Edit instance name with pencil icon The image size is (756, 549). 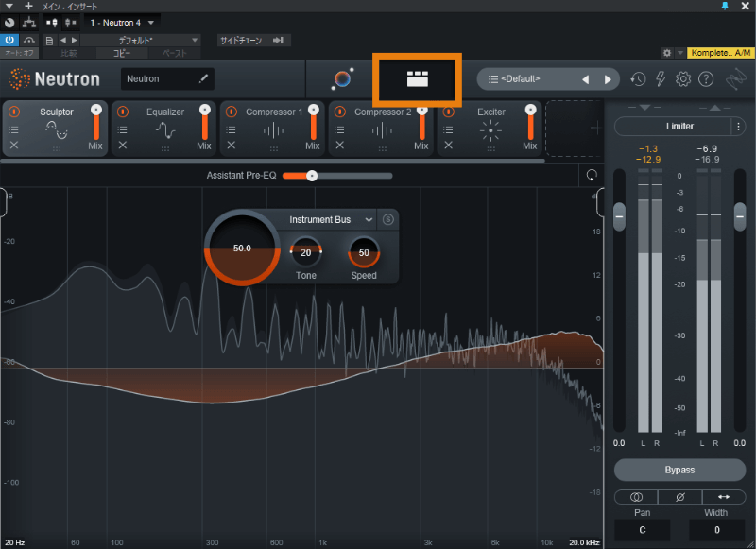click(203, 78)
